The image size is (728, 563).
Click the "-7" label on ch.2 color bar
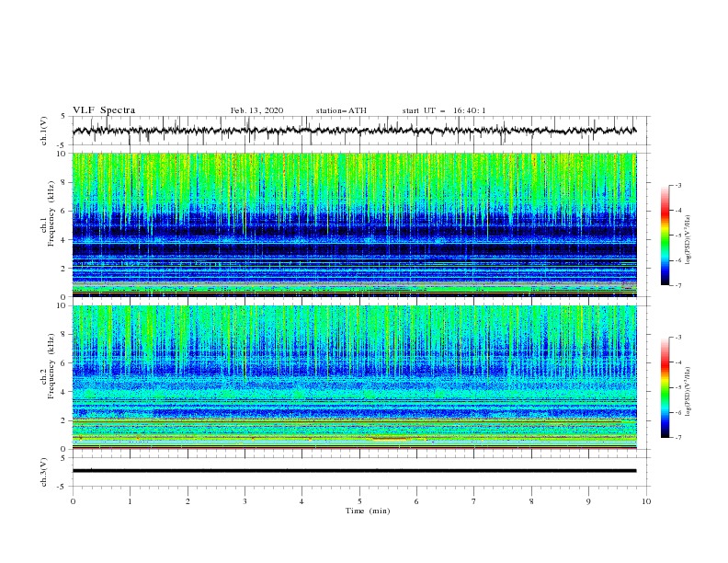[678, 438]
